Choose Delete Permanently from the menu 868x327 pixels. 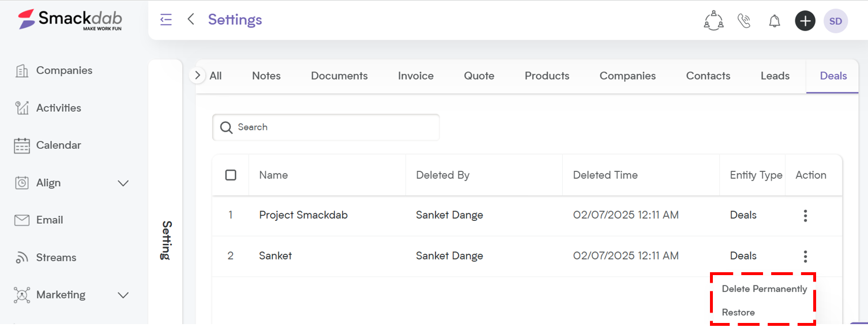point(764,289)
